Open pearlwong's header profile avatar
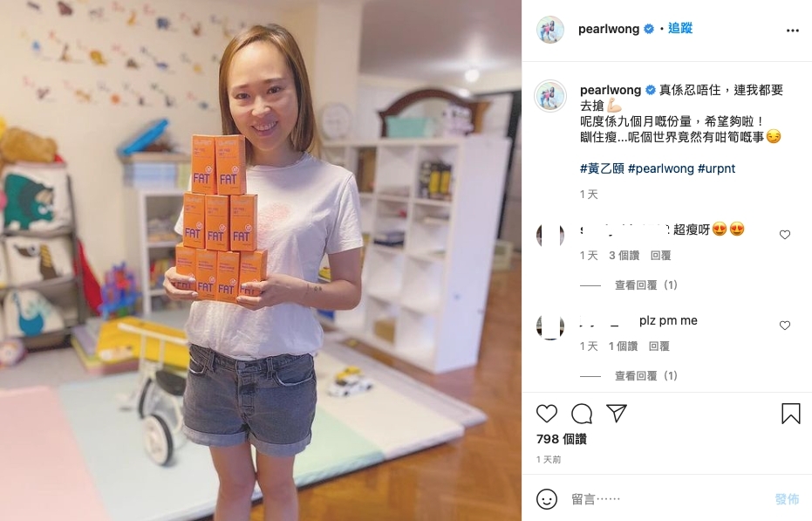This screenshot has width=812, height=521. pos(550,30)
